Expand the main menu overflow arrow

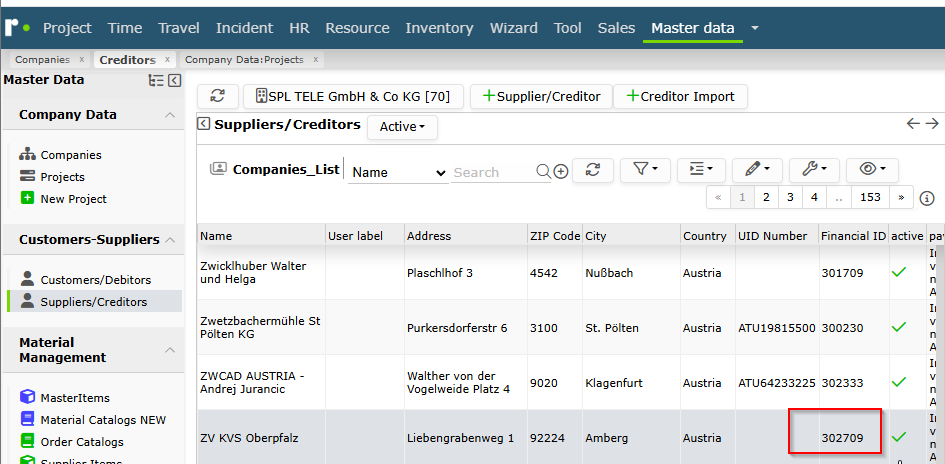755,28
